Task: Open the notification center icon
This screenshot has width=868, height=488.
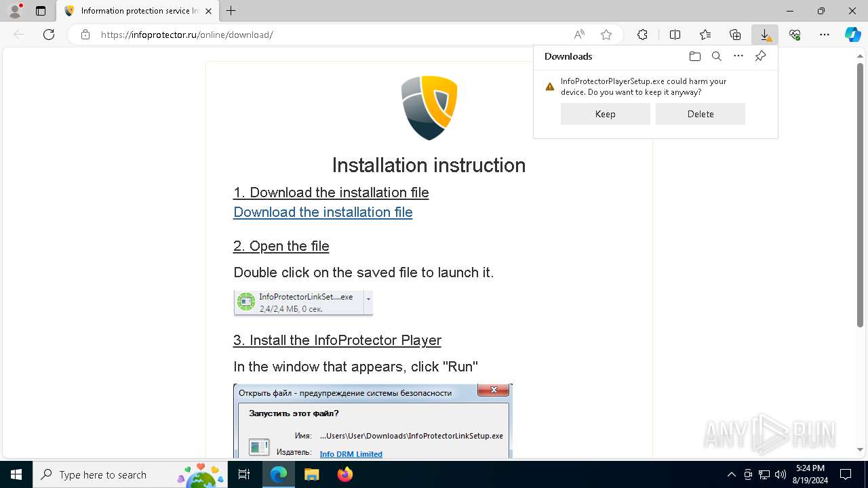Action: click(x=846, y=474)
